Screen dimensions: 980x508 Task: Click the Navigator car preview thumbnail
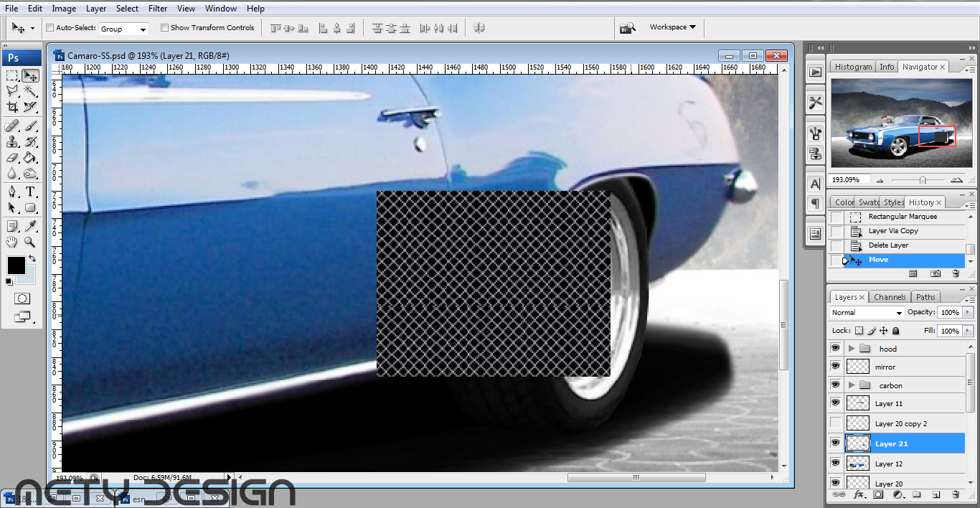pyautogui.click(x=900, y=122)
